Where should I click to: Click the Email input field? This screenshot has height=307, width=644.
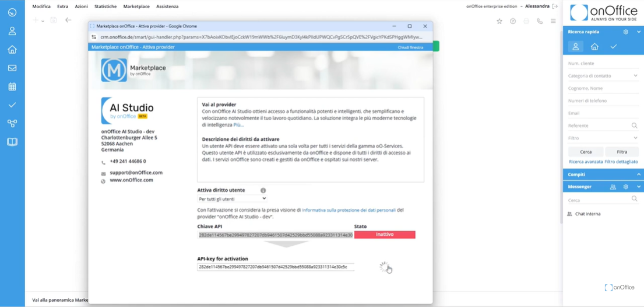[x=603, y=113]
